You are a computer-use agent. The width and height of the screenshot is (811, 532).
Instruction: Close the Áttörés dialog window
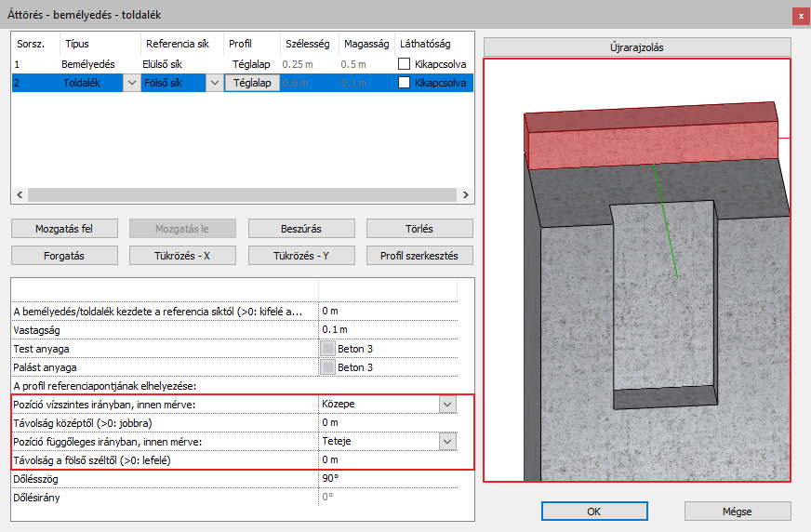[x=801, y=16]
